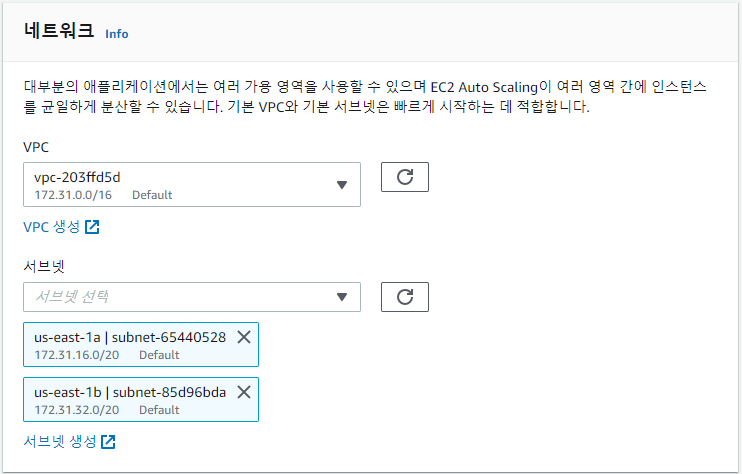Open the Info link beside 네트워크
The height and width of the screenshot is (474, 742).
pyautogui.click(x=116, y=34)
